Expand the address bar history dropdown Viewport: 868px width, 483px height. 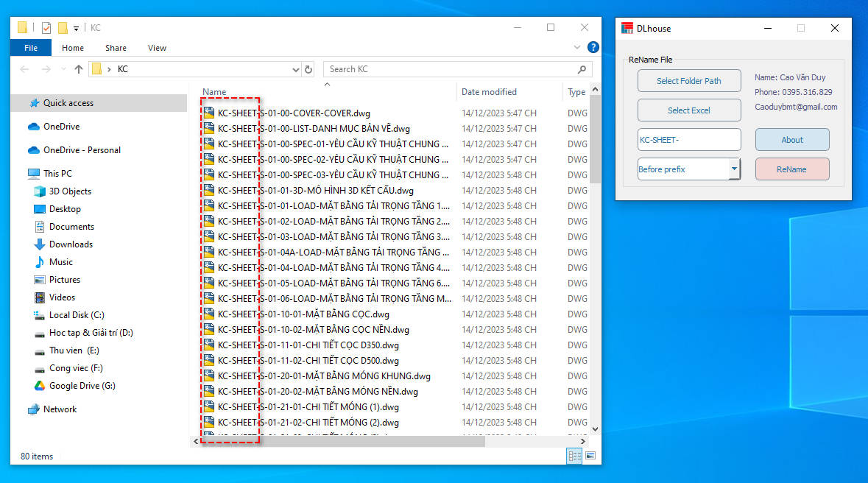[296, 69]
